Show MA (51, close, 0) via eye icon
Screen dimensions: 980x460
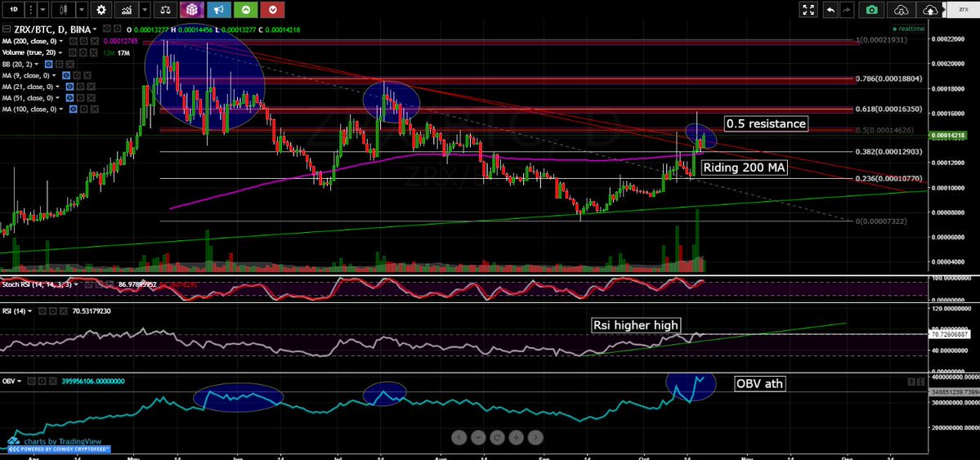69,98
